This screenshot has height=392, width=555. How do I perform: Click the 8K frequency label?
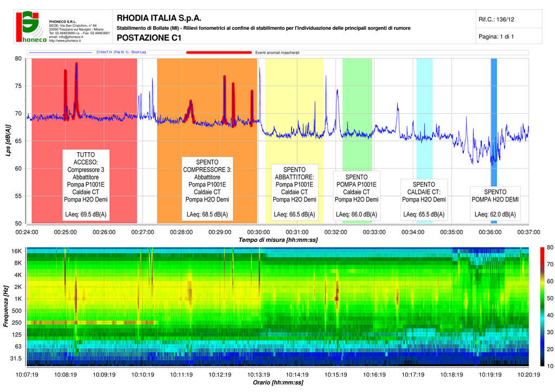[18, 263]
